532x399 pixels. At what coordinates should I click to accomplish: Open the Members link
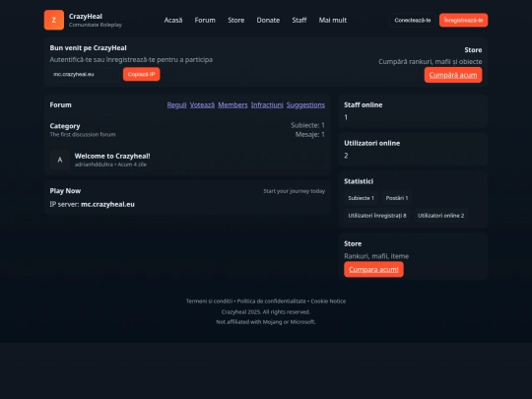(x=233, y=104)
